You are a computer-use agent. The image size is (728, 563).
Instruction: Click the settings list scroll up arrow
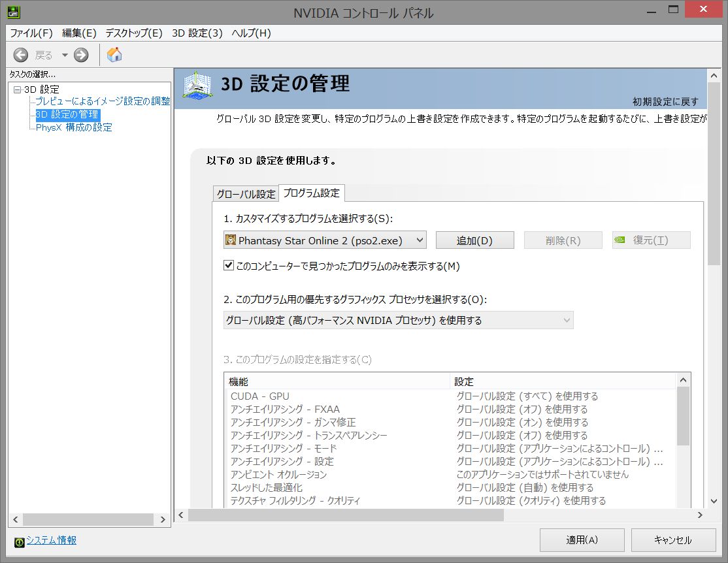pos(683,380)
